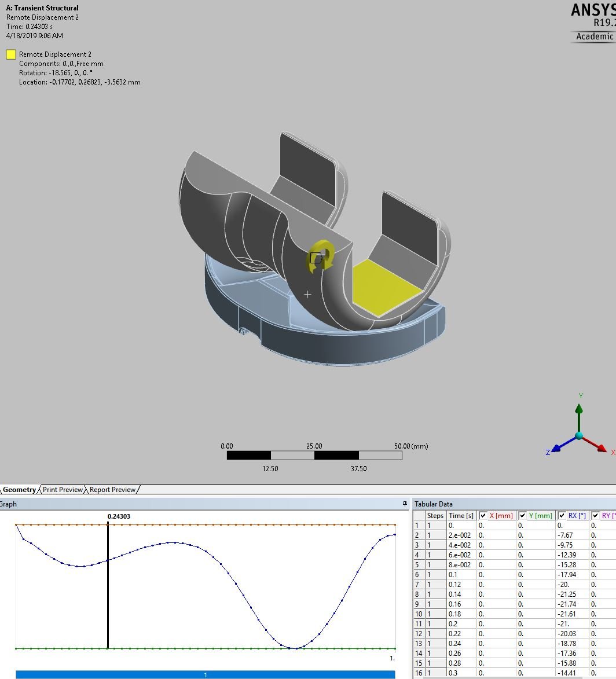Click time cell 6.e-002 in tabular data
This screenshot has width=616, height=679.
[x=461, y=555]
